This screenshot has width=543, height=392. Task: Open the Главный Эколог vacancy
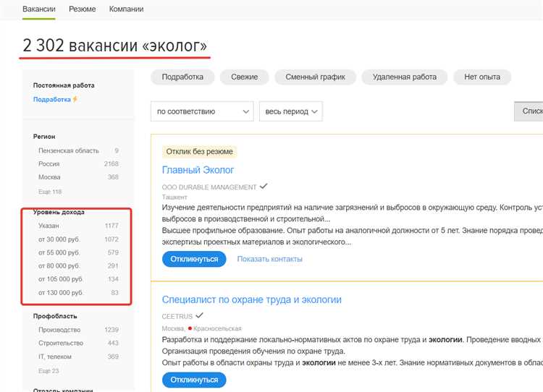[x=198, y=170]
